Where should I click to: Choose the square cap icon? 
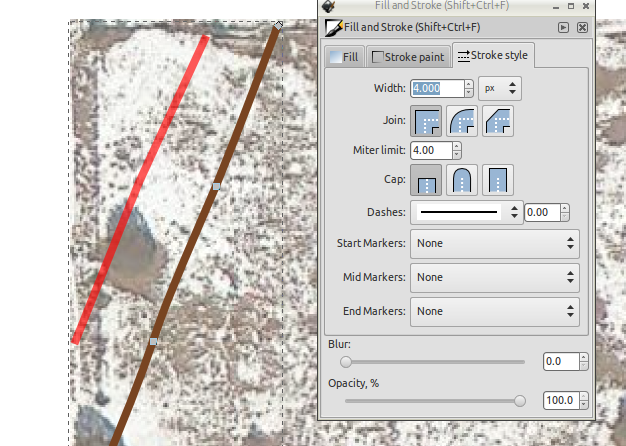(498, 180)
